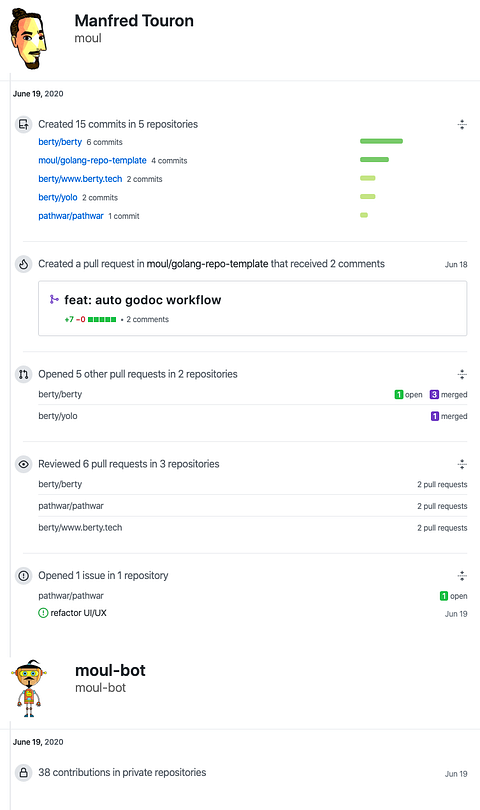Click the issue icon beside Opened 1 issue
Image resolution: width=480 pixels, height=810 pixels.
click(x=23, y=576)
